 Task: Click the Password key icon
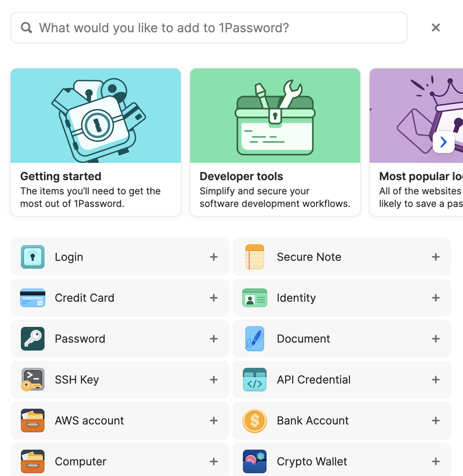pos(32,339)
